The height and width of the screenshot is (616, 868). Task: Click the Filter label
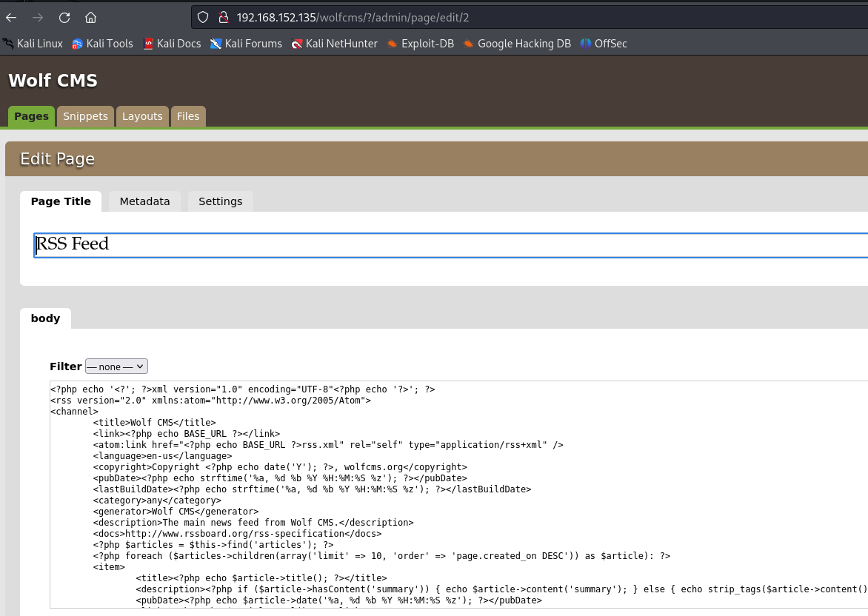(66, 366)
